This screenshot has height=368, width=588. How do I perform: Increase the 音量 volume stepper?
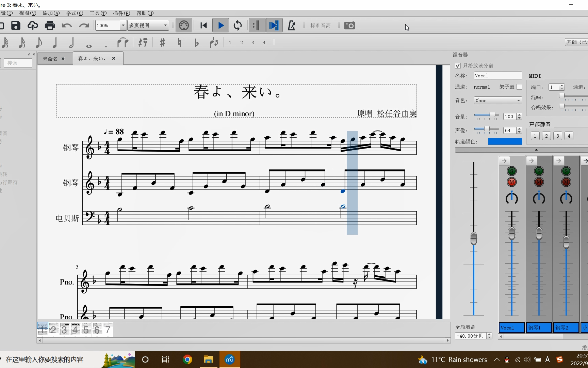[519, 115]
